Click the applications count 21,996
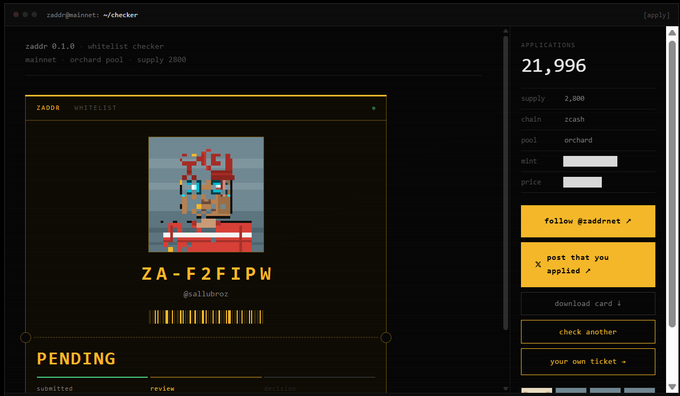680x396 pixels. tap(553, 66)
